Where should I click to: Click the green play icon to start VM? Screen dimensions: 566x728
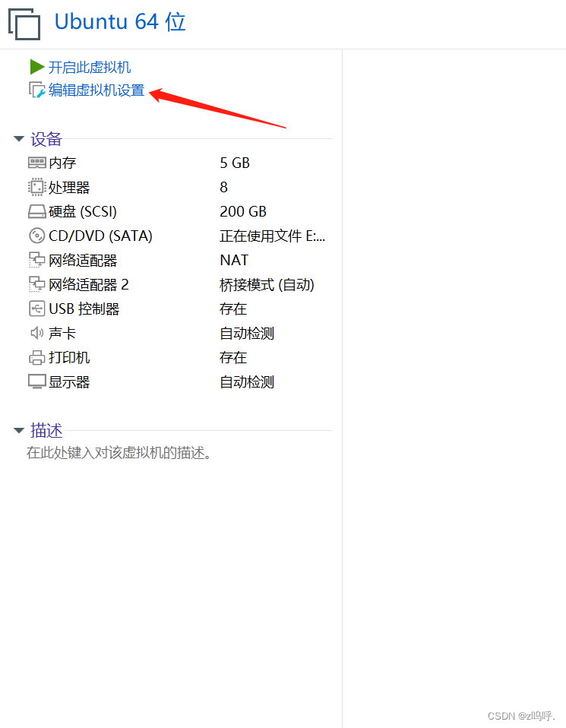coord(36,67)
